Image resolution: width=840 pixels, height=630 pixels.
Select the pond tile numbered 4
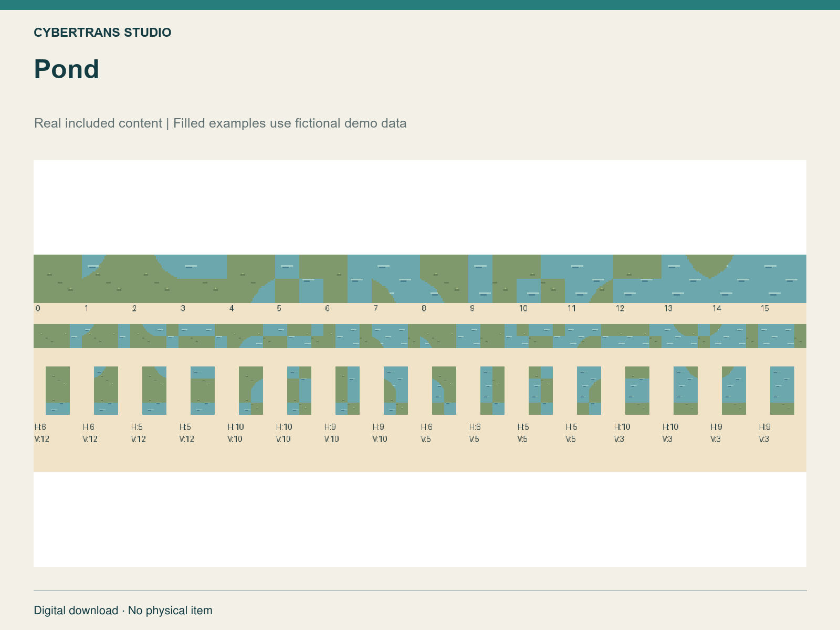coord(251,279)
